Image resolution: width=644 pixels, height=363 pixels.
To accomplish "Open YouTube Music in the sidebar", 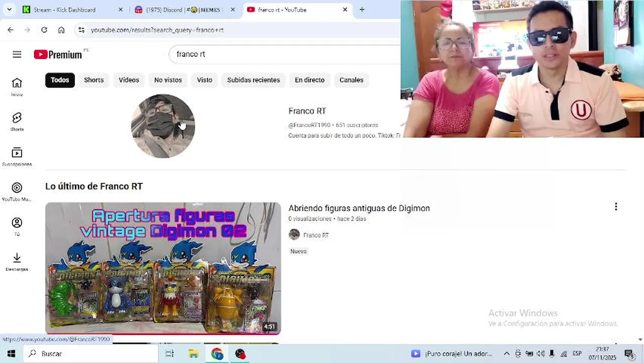I will tap(17, 192).
